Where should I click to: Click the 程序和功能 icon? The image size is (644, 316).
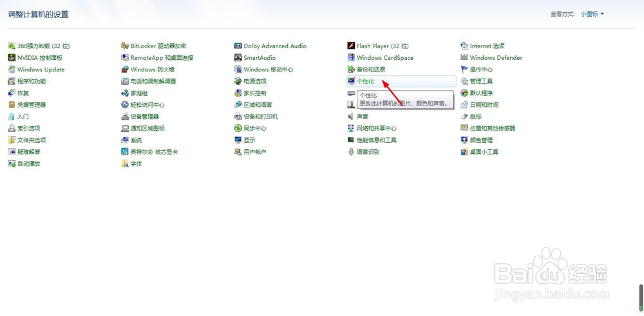(x=12, y=81)
